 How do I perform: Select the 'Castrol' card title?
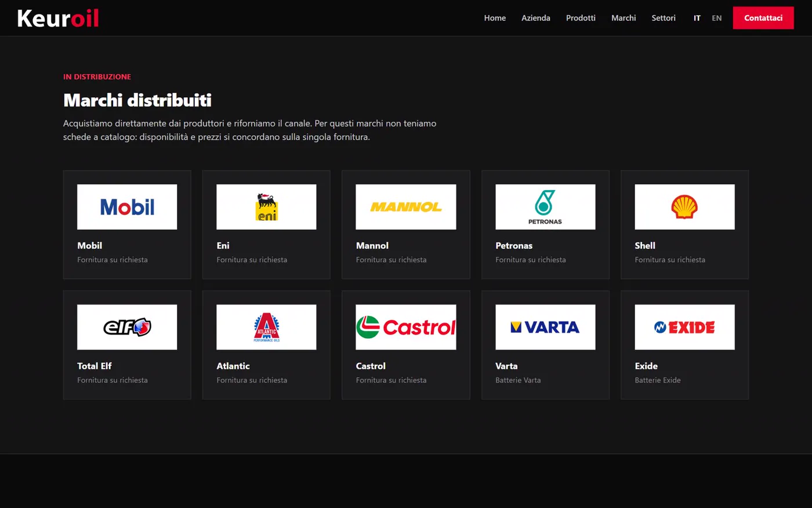tap(371, 366)
